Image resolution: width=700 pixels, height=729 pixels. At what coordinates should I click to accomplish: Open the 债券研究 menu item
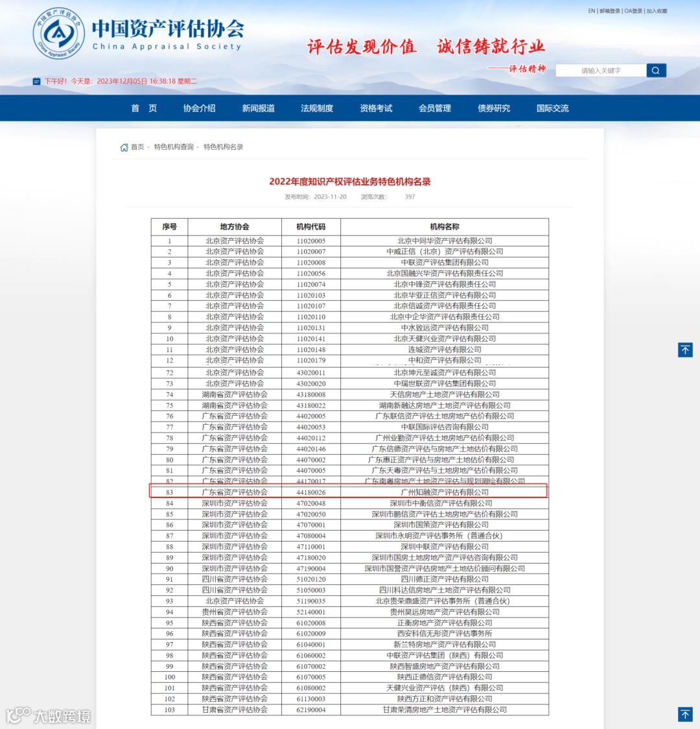tap(494, 108)
